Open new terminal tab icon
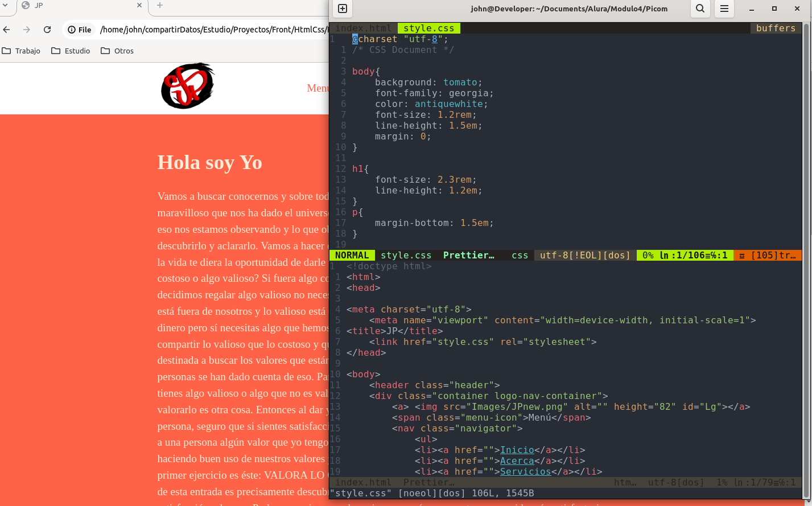 (x=343, y=9)
